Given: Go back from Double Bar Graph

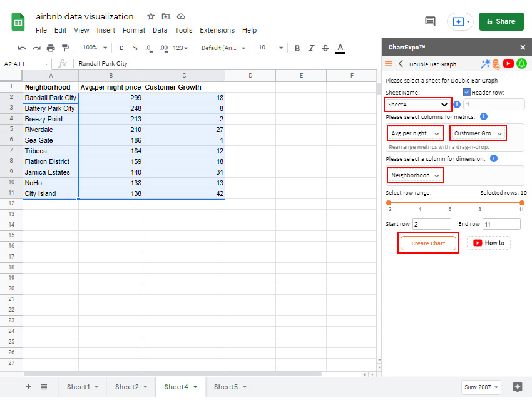Looking at the screenshot, I should pyautogui.click(x=401, y=64).
